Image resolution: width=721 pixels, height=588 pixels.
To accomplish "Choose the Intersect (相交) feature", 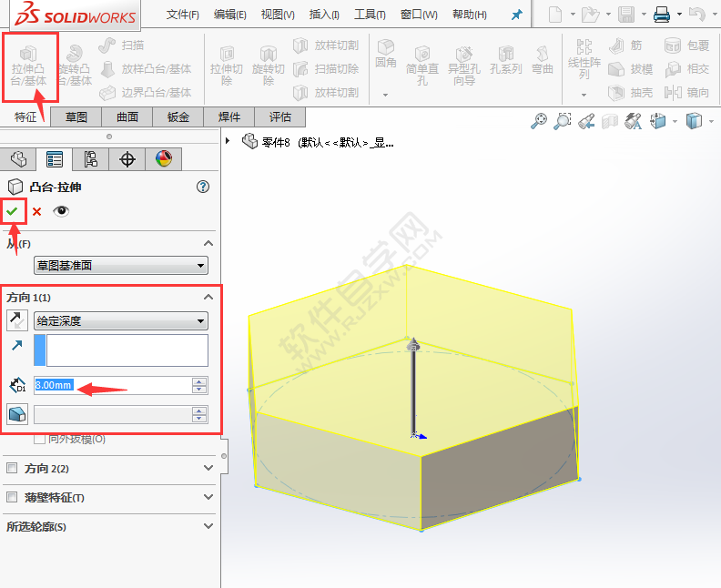I will [687, 69].
